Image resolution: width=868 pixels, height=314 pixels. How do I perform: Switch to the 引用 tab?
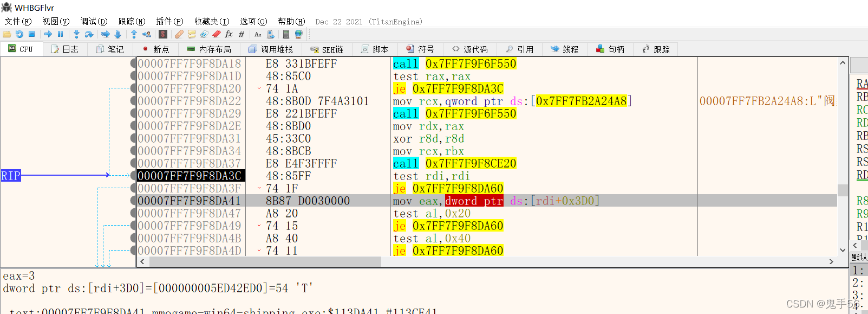pyautogui.click(x=520, y=49)
